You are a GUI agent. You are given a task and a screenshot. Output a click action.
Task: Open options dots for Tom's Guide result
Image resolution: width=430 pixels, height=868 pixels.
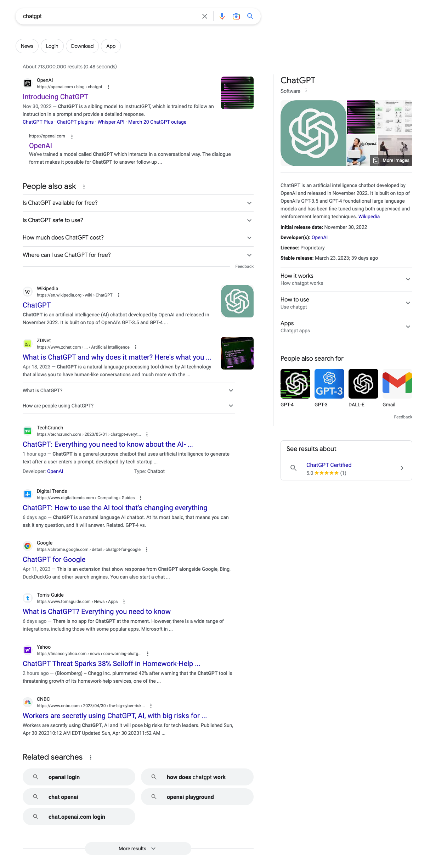click(124, 602)
